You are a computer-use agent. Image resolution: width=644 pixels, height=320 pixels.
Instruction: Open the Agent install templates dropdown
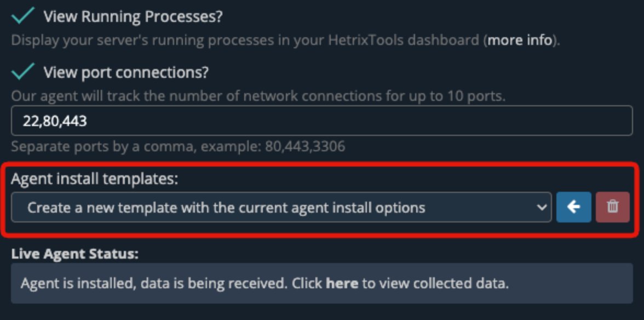pos(280,208)
